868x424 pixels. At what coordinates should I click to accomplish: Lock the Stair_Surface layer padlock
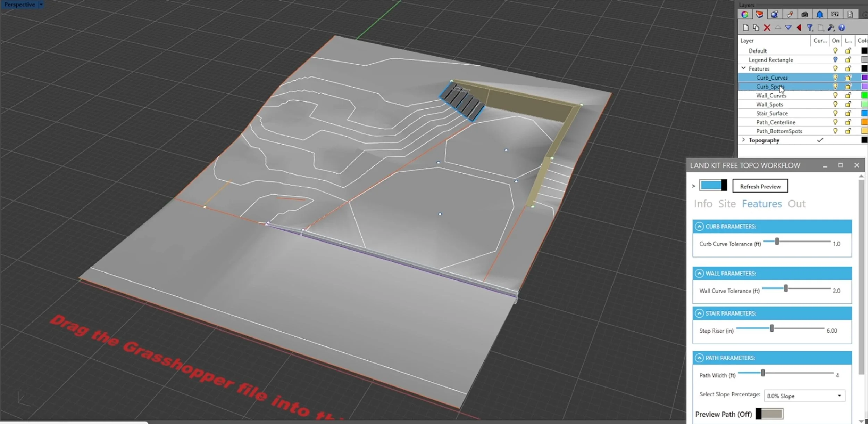(848, 113)
